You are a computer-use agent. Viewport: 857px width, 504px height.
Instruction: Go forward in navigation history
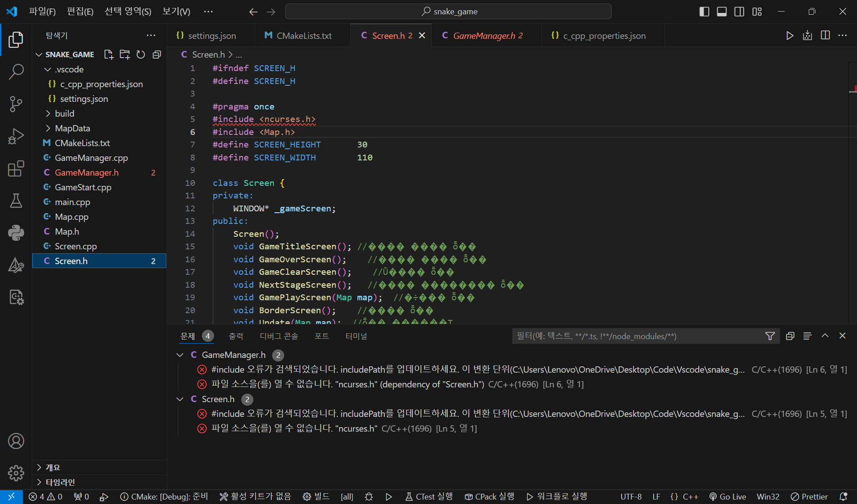(271, 12)
